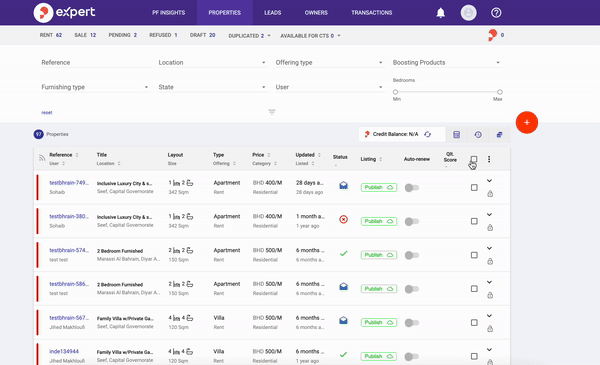Screen dimensions: 600x365
Task: Open the Furnishing type dropdown
Action: 95,87
